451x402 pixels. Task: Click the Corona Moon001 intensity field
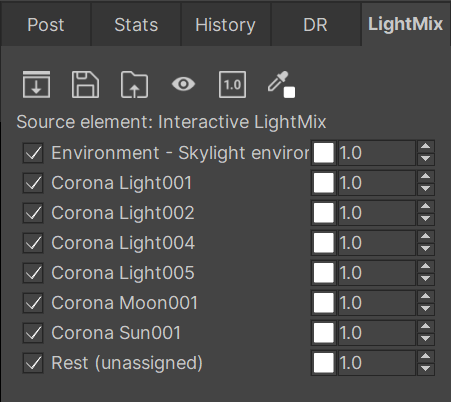coord(377,303)
